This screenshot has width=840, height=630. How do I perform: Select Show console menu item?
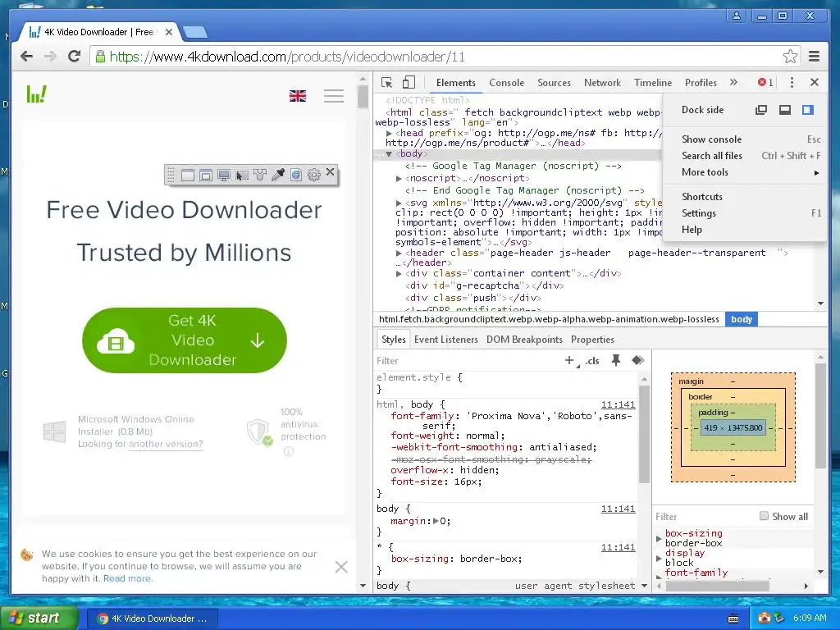745,139
